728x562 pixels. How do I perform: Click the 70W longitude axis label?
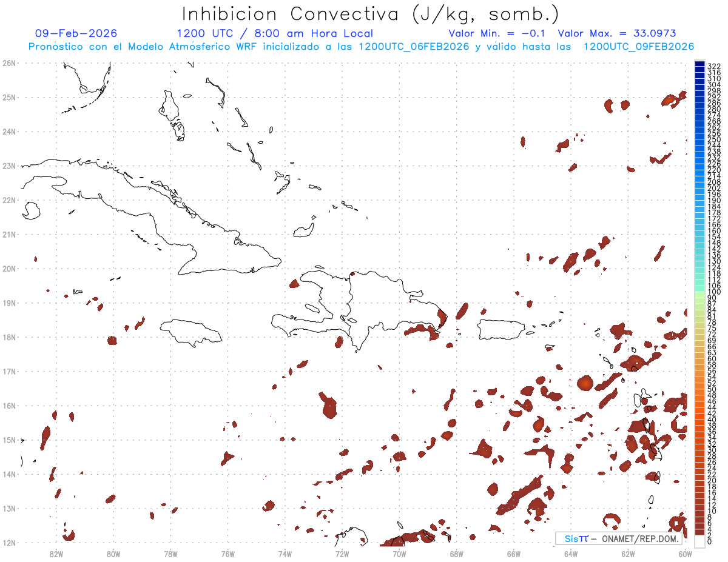coord(399,554)
